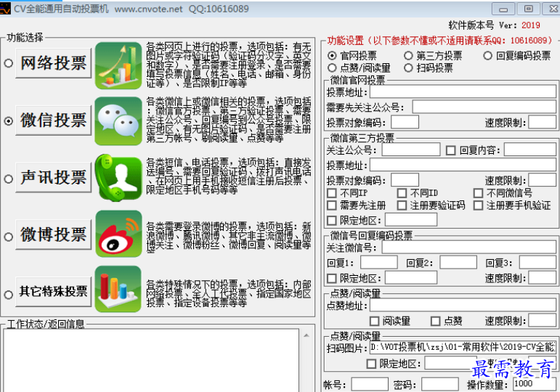The height and width of the screenshot is (392, 560).
Task: Focus the 点赞地址 field
Action: [463, 305]
